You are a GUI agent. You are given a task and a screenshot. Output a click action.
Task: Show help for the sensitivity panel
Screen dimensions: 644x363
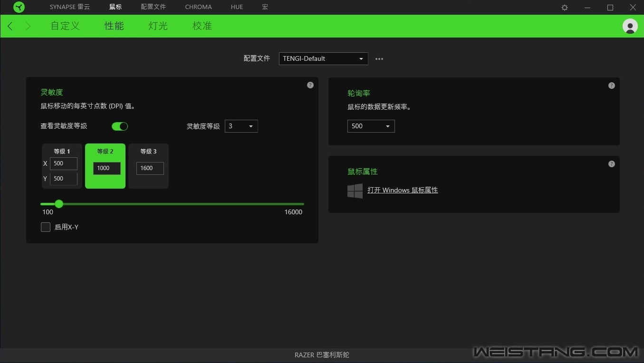pos(310,85)
